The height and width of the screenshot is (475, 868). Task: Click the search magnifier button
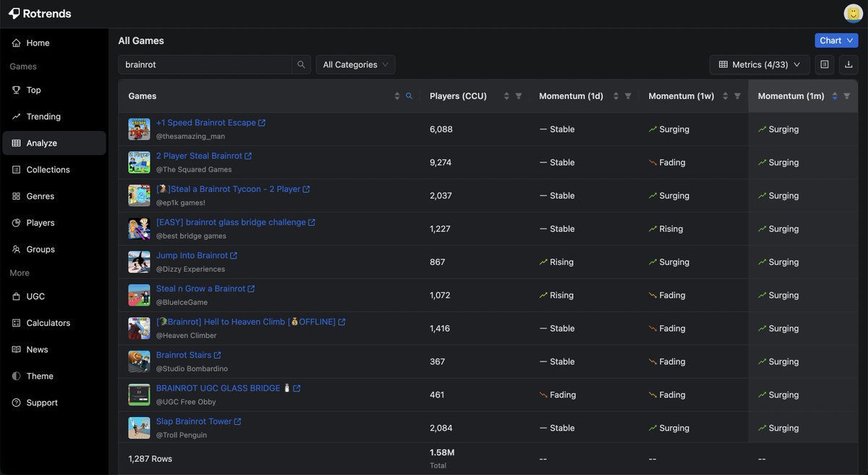pos(302,64)
